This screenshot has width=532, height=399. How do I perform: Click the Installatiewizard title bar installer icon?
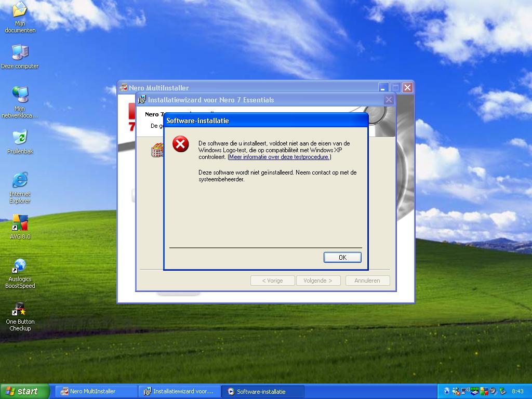coord(142,99)
